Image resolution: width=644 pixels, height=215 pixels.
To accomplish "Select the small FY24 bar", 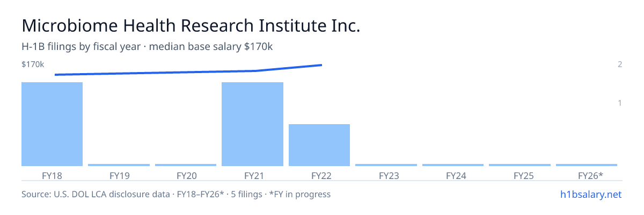I will tap(453, 165).
